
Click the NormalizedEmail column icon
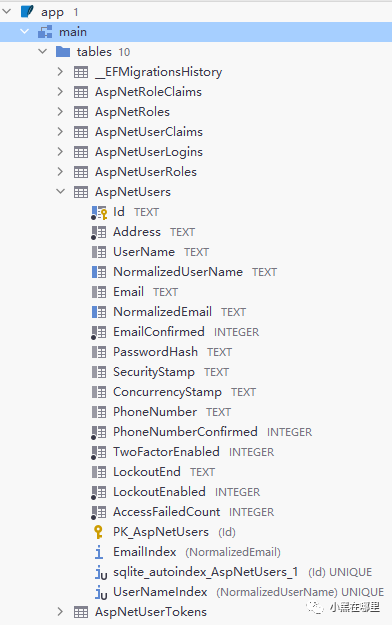point(99,312)
